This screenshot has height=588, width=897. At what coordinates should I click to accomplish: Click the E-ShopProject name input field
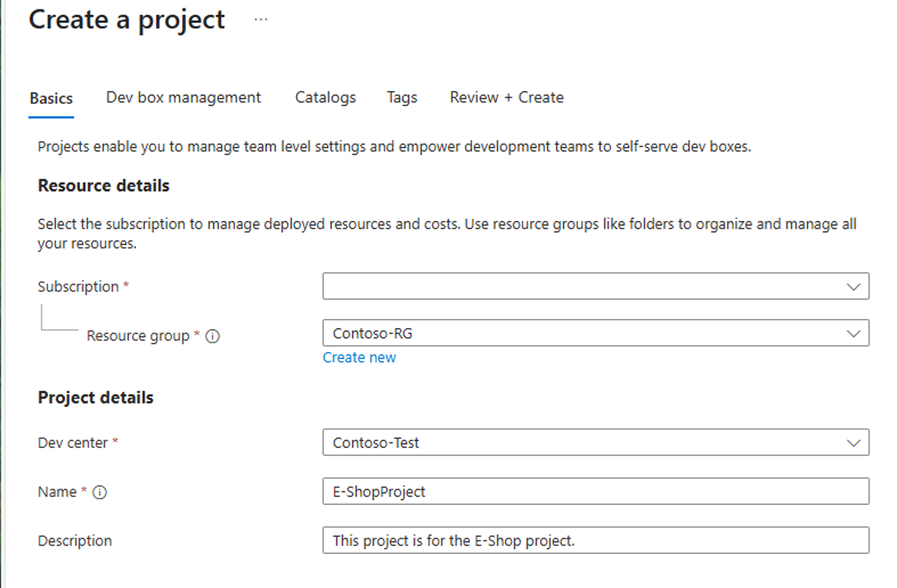595,492
